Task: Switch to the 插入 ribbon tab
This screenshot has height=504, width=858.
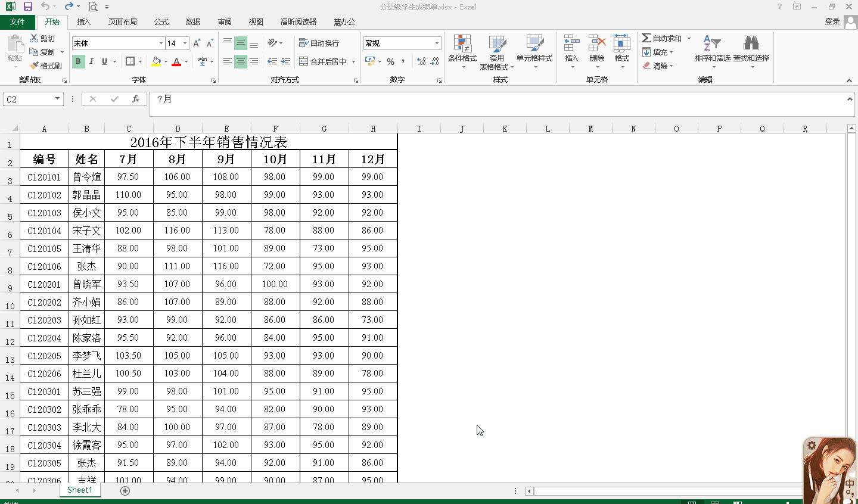Action: coord(84,22)
